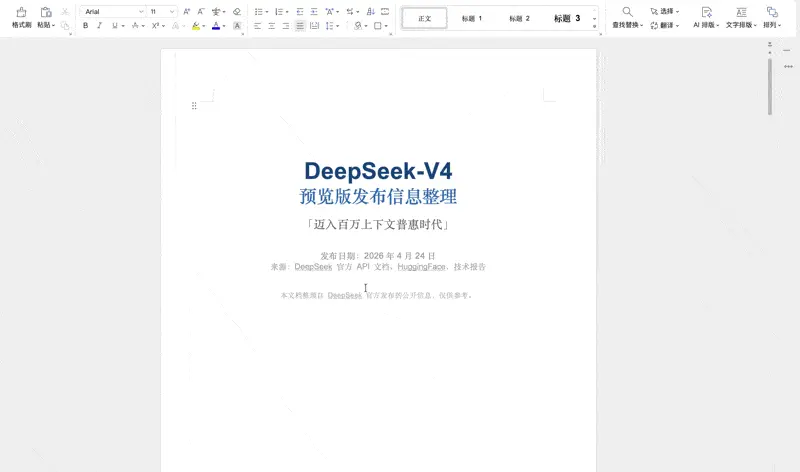This screenshot has height=472, width=800.
Task: Open bulleted list dropdown arrow
Action: pyautogui.click(x=267, y=12)
